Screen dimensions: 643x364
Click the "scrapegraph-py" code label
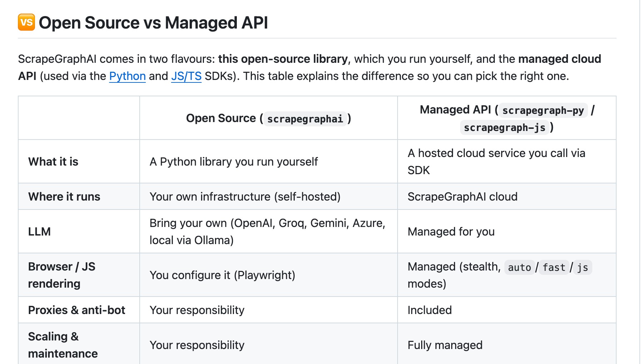click(543, 110)
